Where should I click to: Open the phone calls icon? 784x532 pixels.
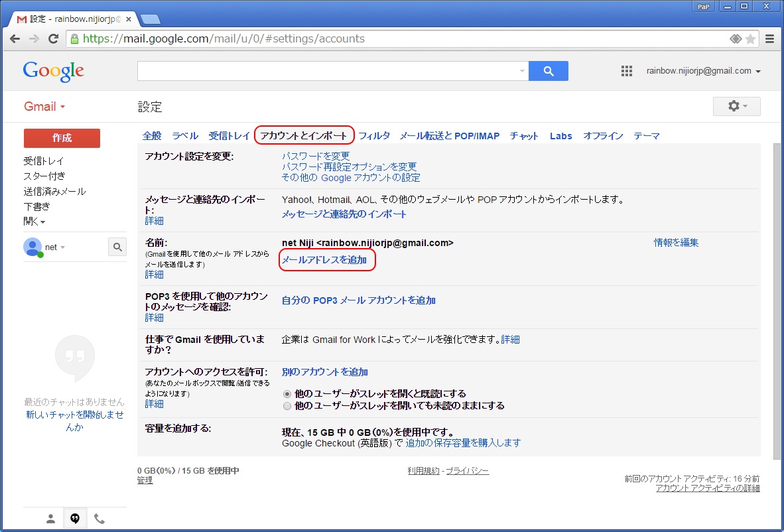point(99,519)
